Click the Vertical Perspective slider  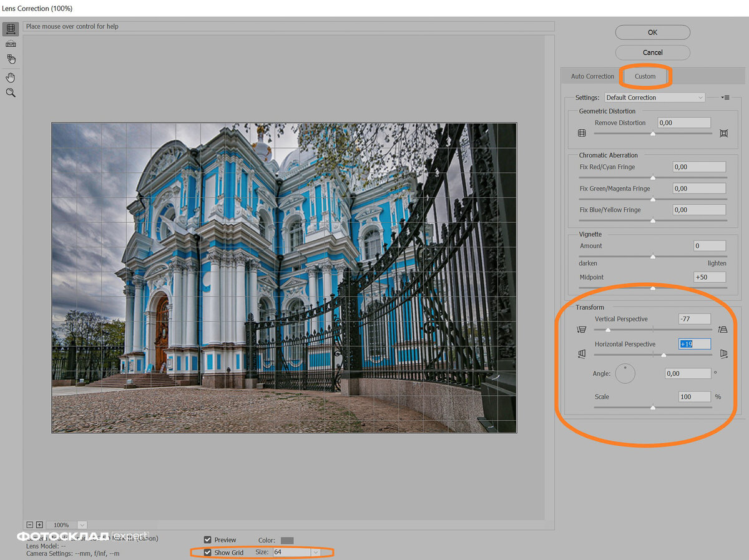pos(653,329)
